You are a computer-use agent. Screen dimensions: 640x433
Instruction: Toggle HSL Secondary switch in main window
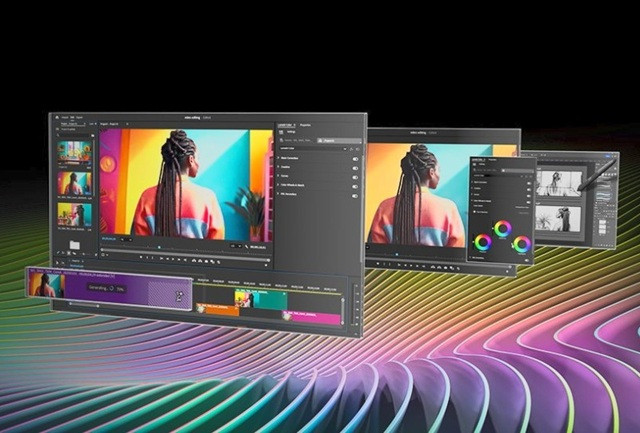click(355, 196)
